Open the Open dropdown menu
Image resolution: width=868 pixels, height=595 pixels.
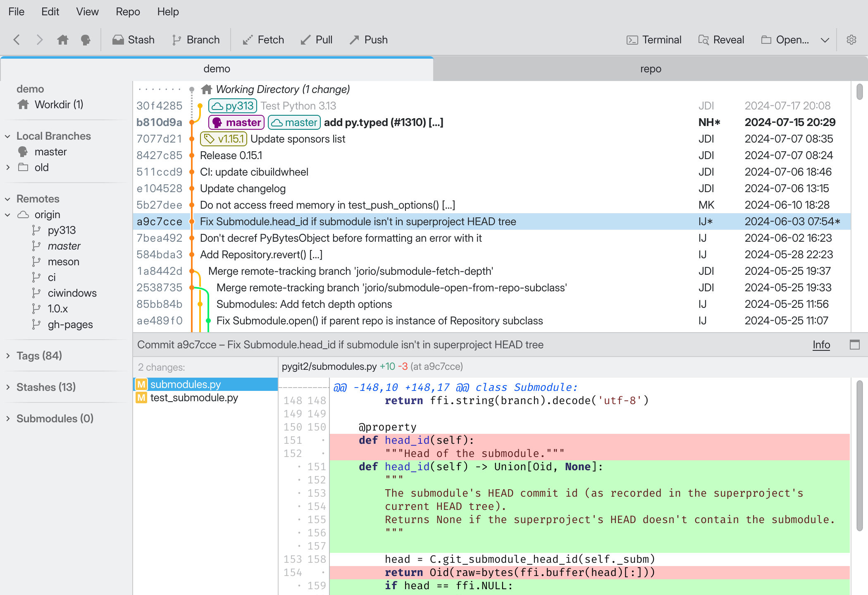825,40
